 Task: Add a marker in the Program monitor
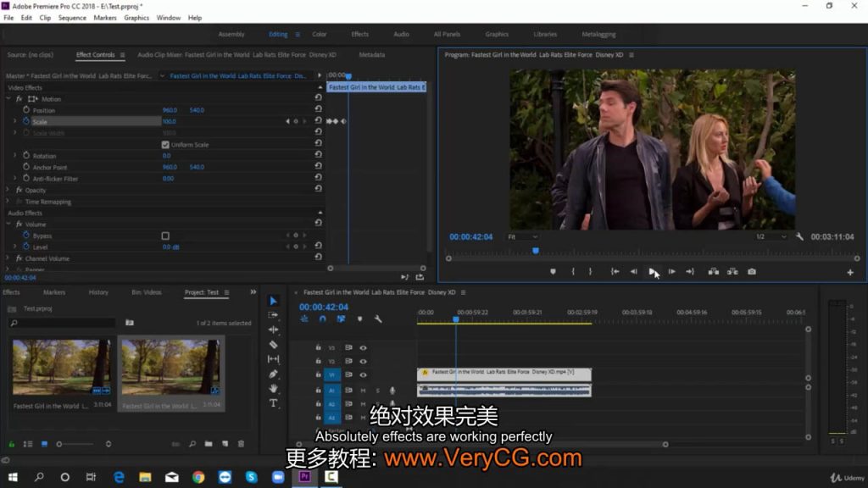pyautogui.click(x=553, y=272)
